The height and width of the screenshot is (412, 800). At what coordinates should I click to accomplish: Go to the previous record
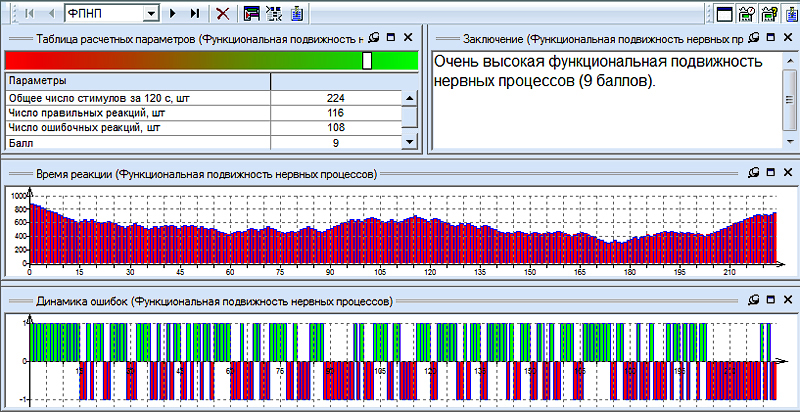coord(50,13)
